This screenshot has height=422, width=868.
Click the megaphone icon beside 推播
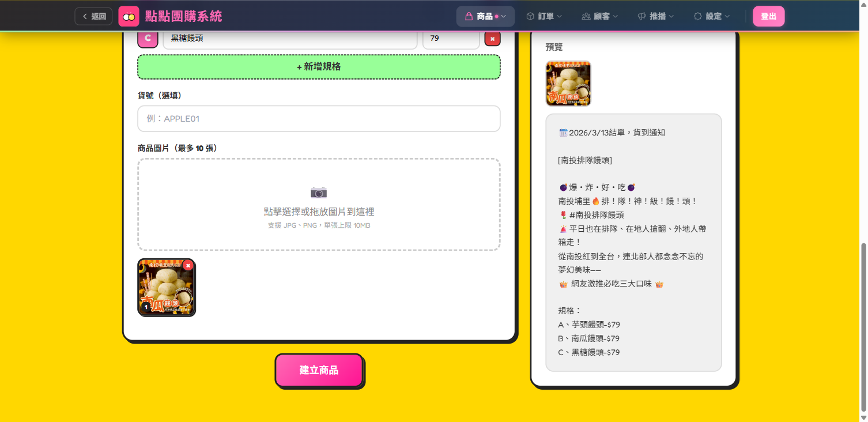641,16
